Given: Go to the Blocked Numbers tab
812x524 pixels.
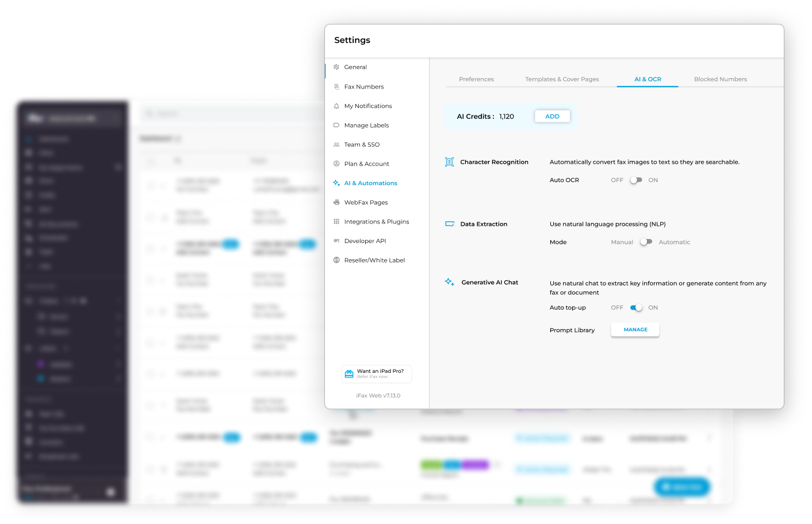Looking at the screenshot, I should (721, 79).
